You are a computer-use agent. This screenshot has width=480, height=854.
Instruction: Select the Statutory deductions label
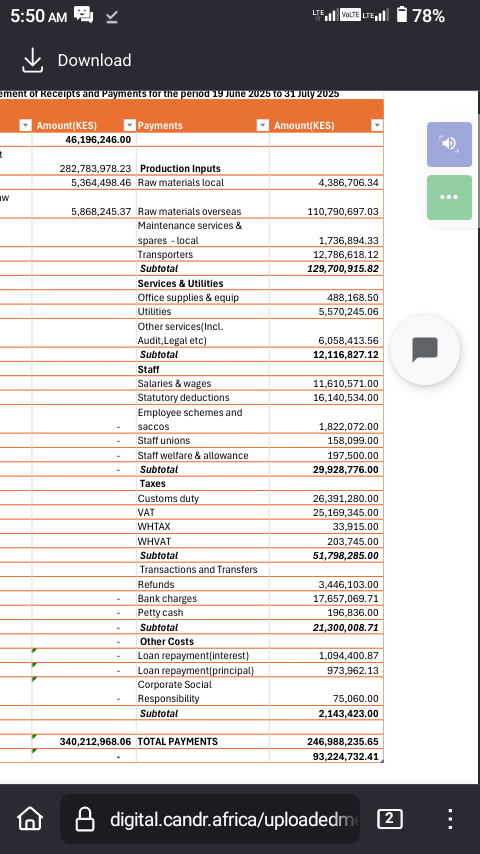pos(184,398)
